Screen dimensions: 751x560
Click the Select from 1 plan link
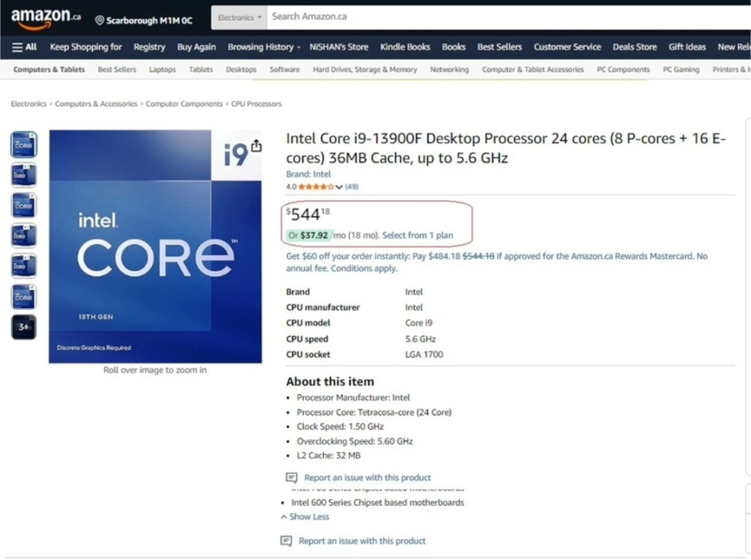coord(417,235)
